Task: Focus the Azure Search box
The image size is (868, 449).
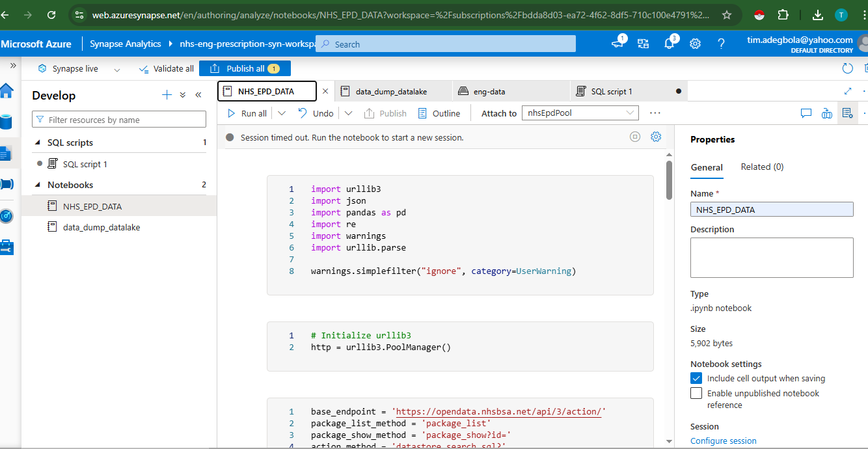Action: pyautogui.click(x=446, y=44)
